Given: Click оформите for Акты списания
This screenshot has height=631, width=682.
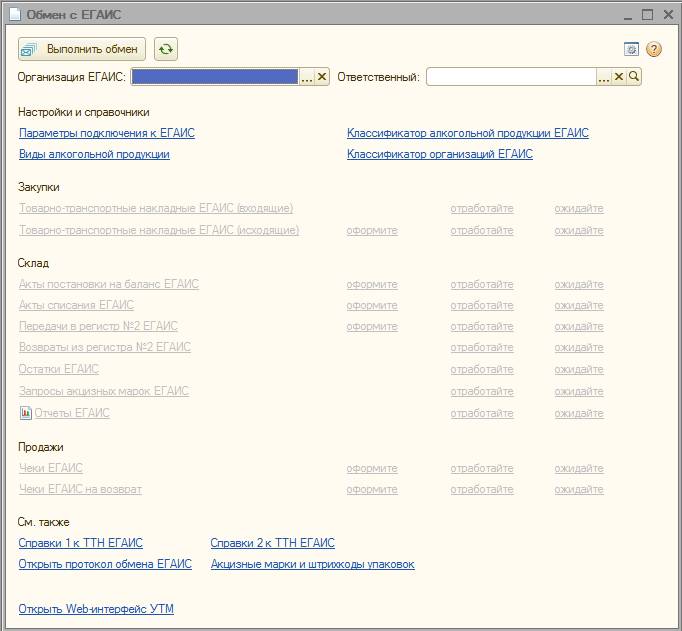Looking at the screenshot, I should click(372, 306).
